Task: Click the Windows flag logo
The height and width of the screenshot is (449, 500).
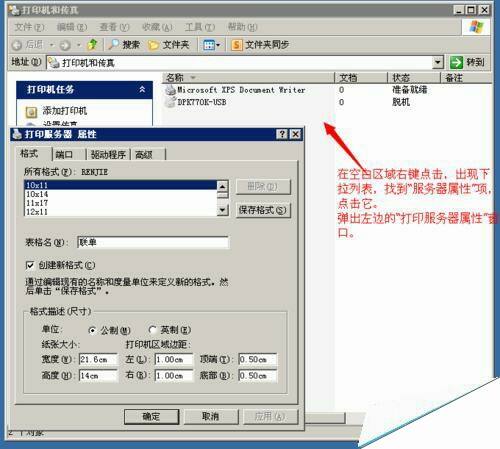Action: 476,27
